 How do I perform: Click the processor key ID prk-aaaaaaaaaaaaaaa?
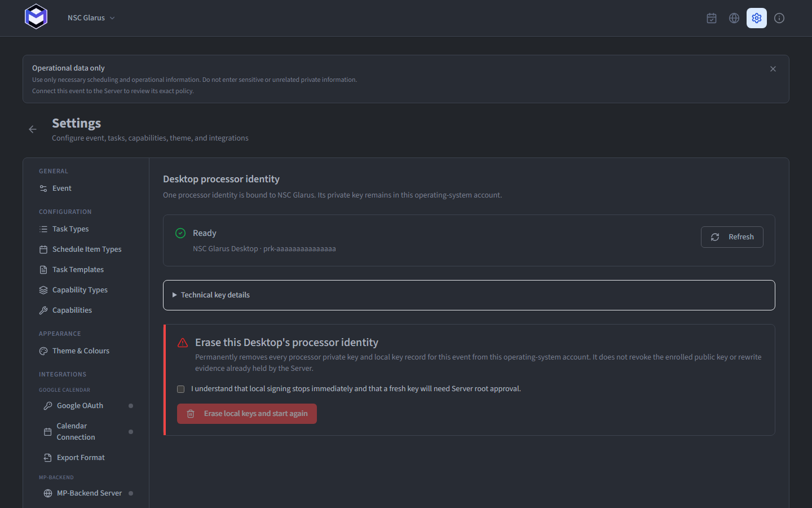click(x=299, y=249)
